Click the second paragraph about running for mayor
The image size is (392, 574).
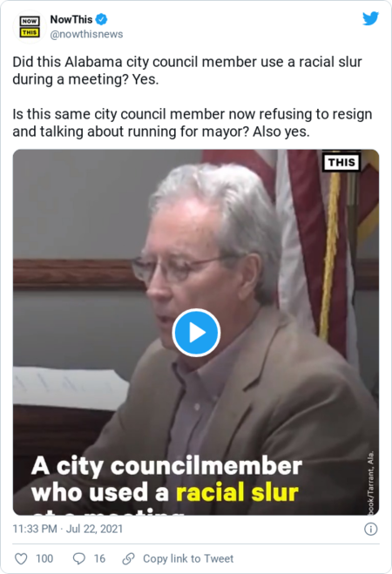click(x=193, y=123)
